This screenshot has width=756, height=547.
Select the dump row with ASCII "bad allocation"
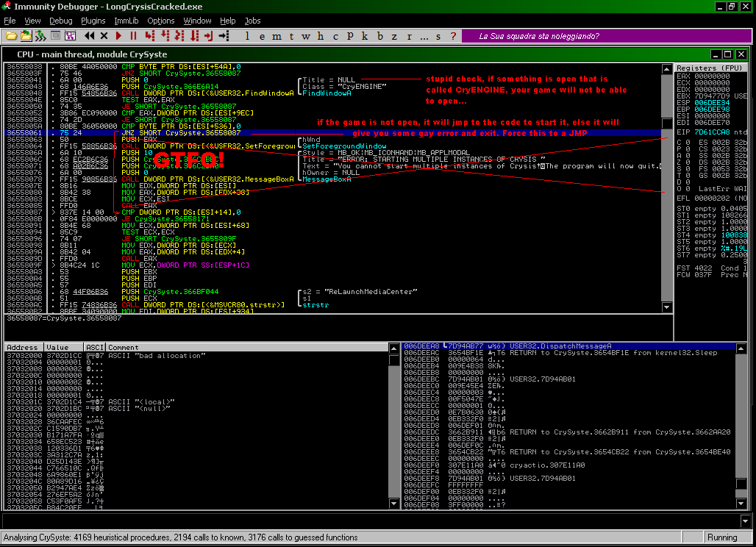(196, 356)
